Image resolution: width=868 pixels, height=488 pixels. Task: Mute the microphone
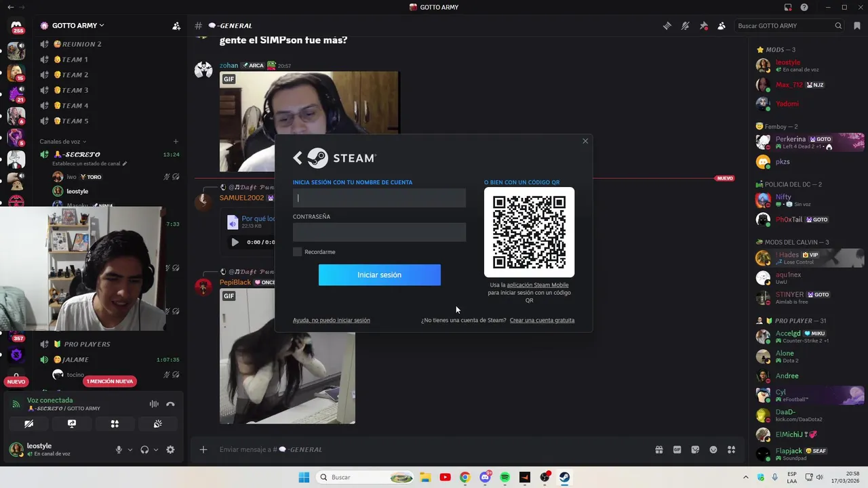119,449
